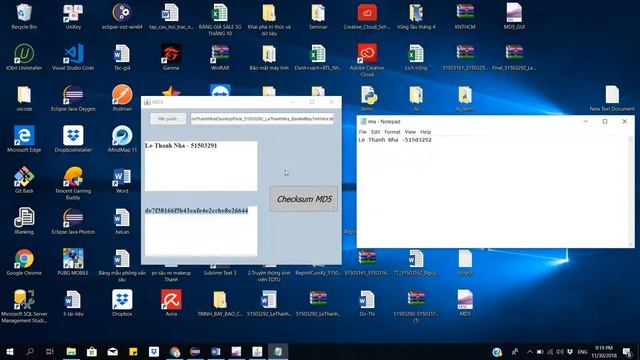Click the Notepad vertical scrollbar
Viewport: 640px width, 360px height.
[x=631, y=191]
